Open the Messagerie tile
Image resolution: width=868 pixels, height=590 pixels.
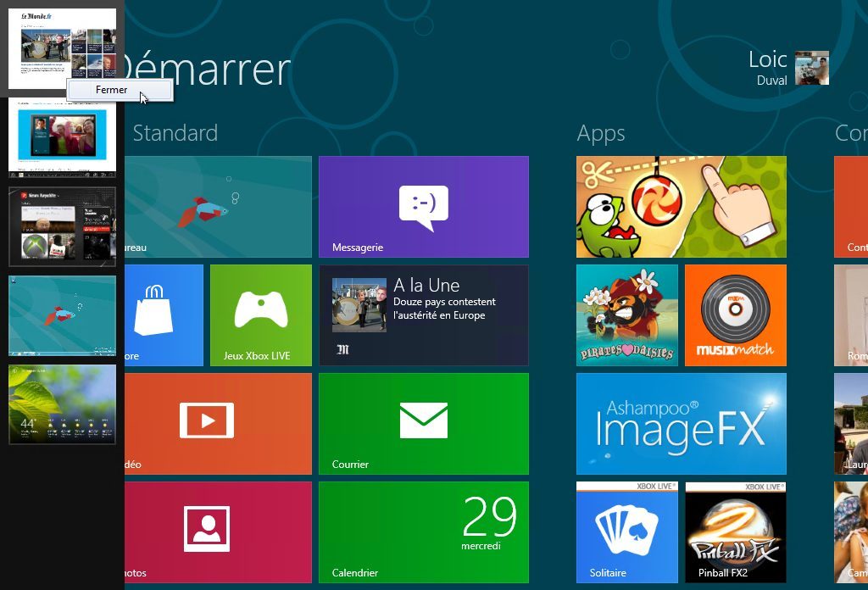[x=423, y=206]
